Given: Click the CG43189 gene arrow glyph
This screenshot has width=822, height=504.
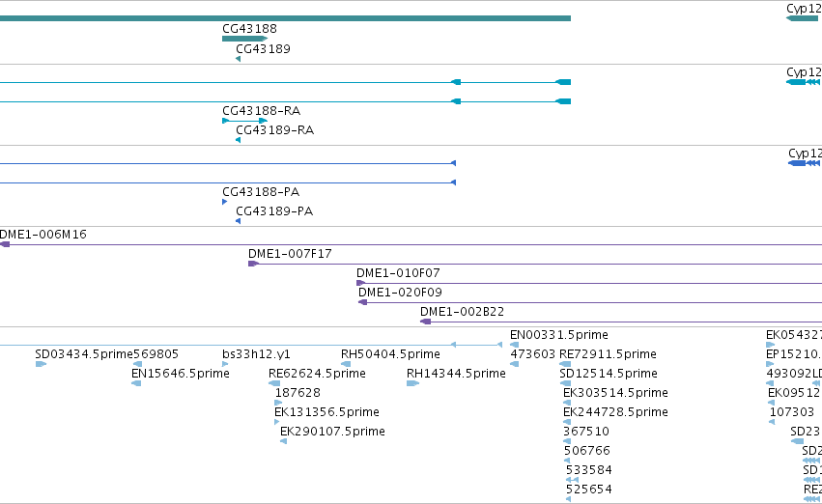Looking at the screenshot, I should click(x=239, y=59).
